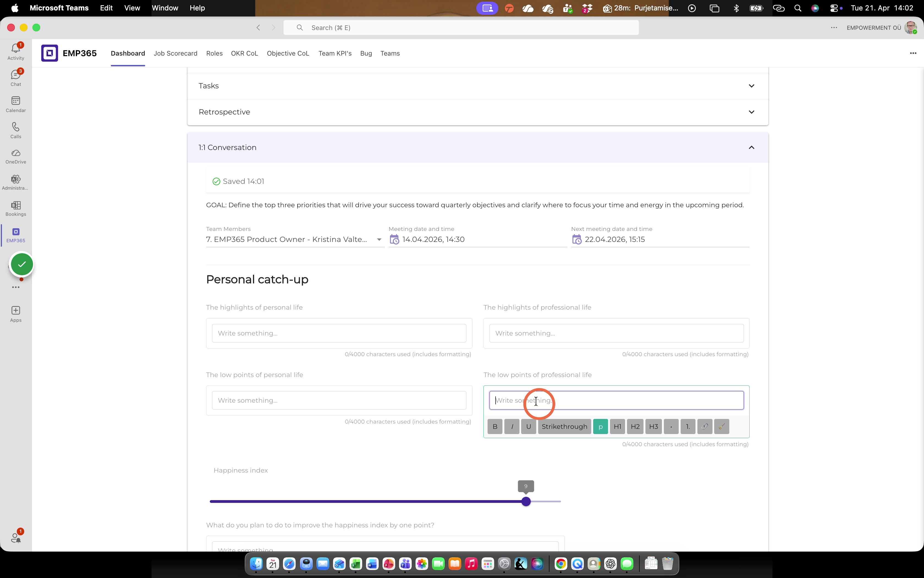This screenshot has width=924, height=578.
Task: Click low points of professional life field
Action: 616,400
